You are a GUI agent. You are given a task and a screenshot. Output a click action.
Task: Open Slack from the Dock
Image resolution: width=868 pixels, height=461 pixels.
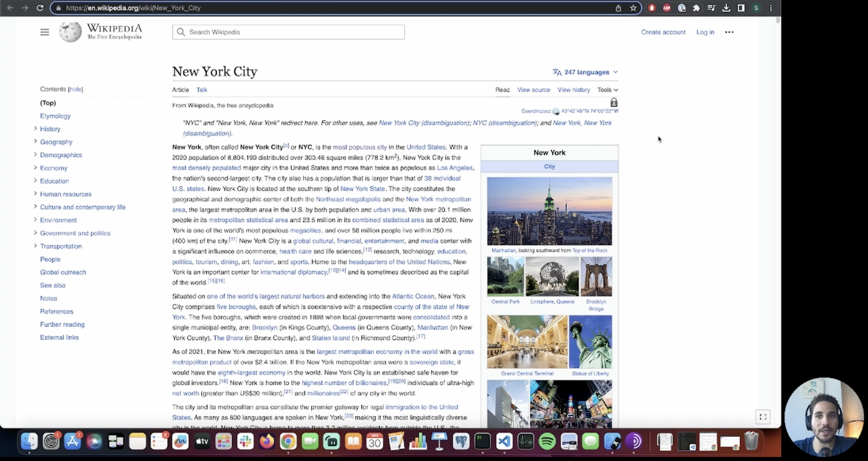(245, 441)
